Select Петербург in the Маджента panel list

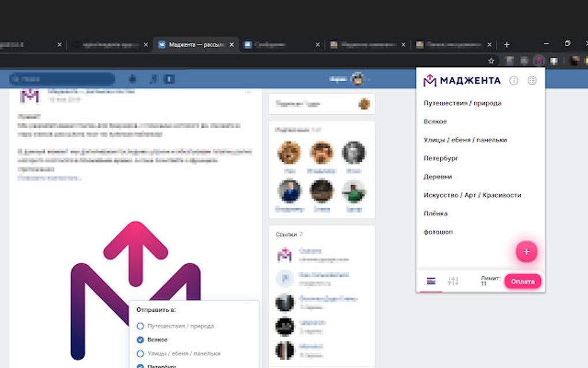tap(440, 158)
